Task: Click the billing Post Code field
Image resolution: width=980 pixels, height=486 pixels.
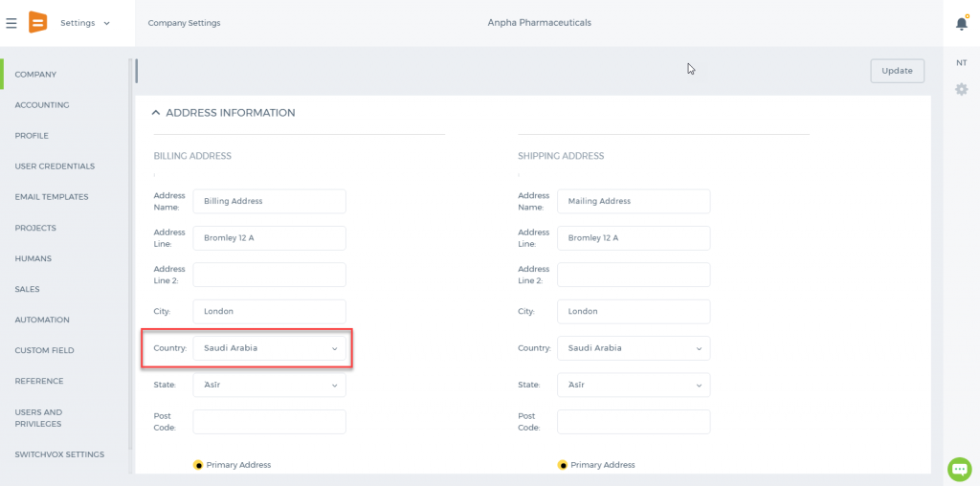Action: coord(269,422)
